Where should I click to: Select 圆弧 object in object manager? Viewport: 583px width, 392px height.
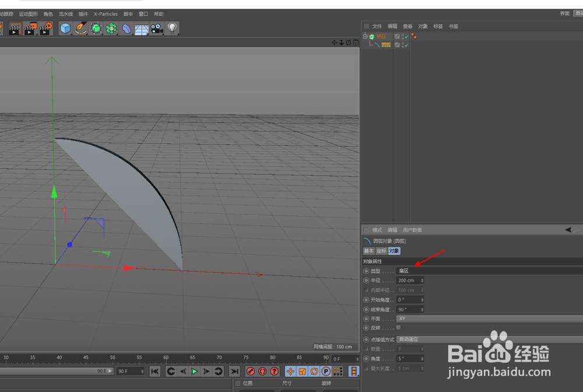[x=386, y=45]
